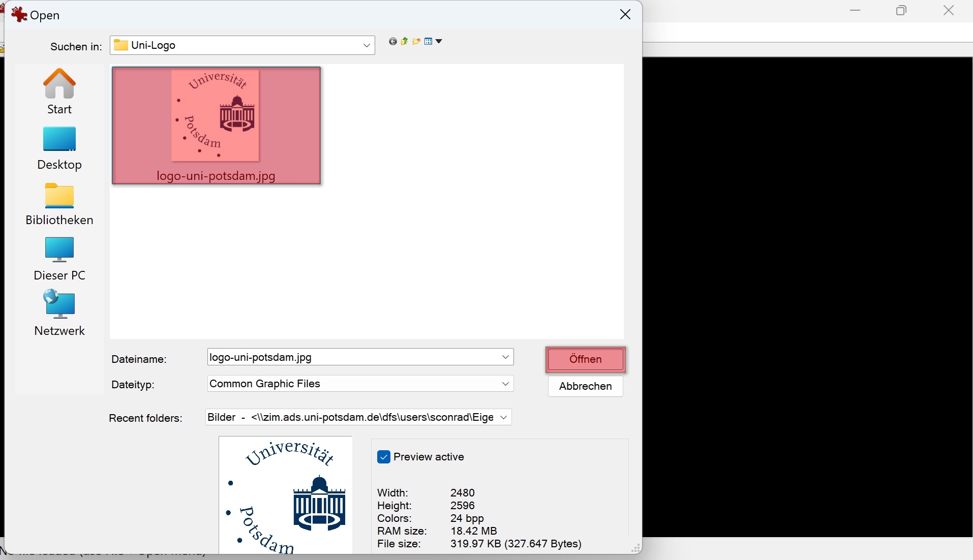Go back to the last visited folder

392,42
